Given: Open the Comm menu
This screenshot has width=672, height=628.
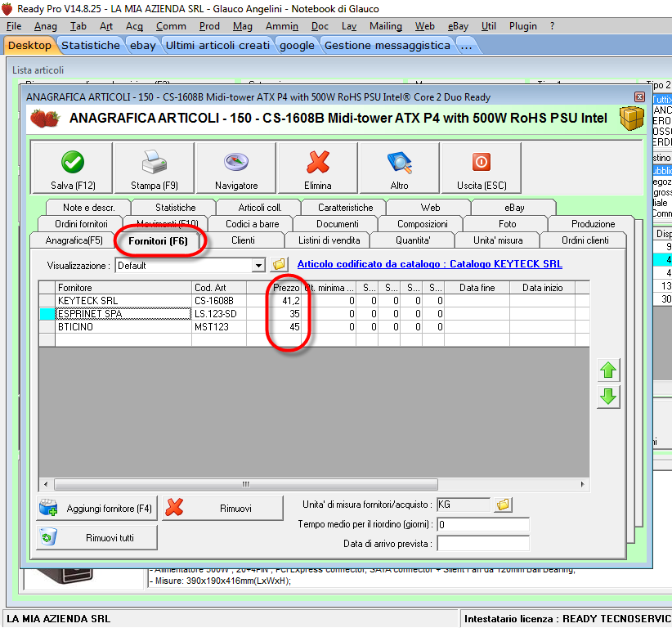Looking at the screenshot, I should click(x=171, y=27).
